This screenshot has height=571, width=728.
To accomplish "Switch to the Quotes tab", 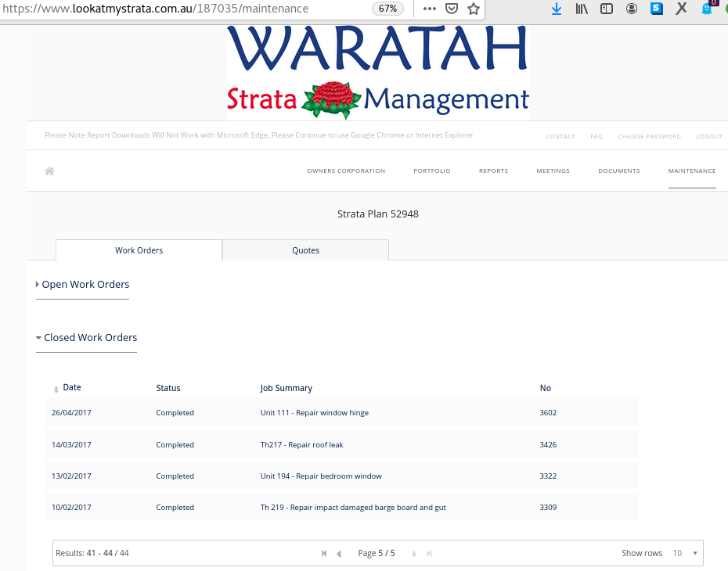I will point(305,250).
